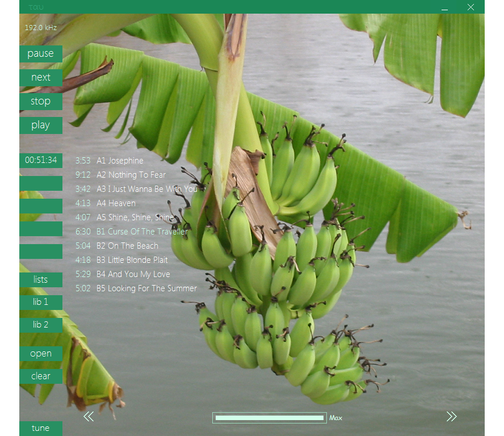Switch to lib 2
Screen dimensions: 504x436
[41, 325]
